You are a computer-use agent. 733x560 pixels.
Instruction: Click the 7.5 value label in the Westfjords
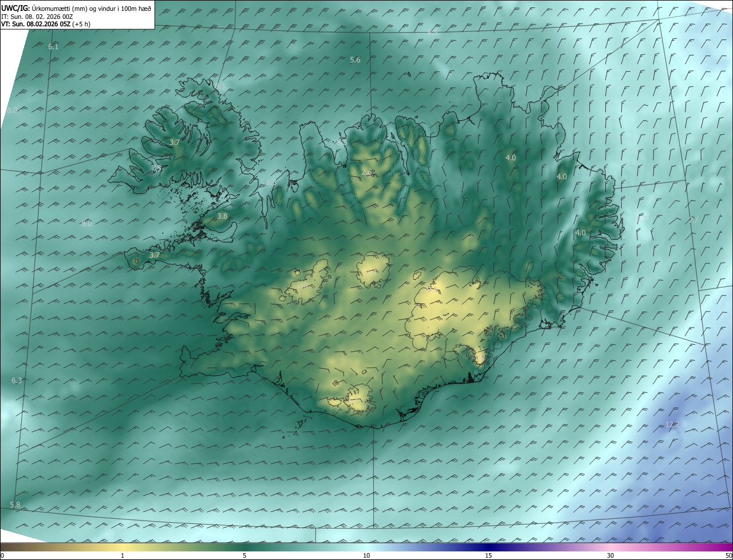click(x=156, y=168)
